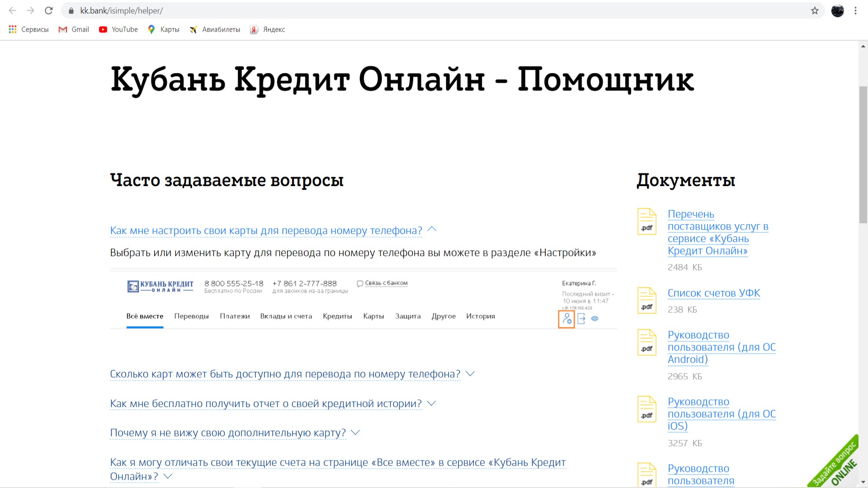Click the Документы heading
The image size is (868, 488).
686,180
